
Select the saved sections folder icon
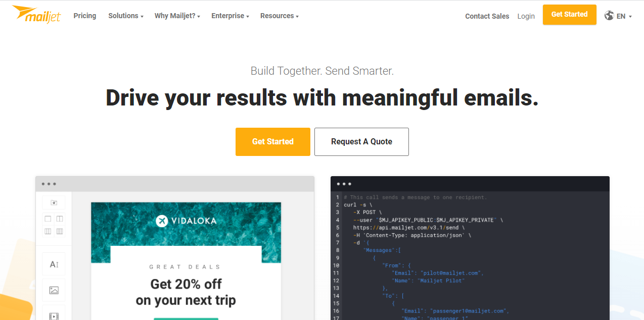tap(54, 202)
